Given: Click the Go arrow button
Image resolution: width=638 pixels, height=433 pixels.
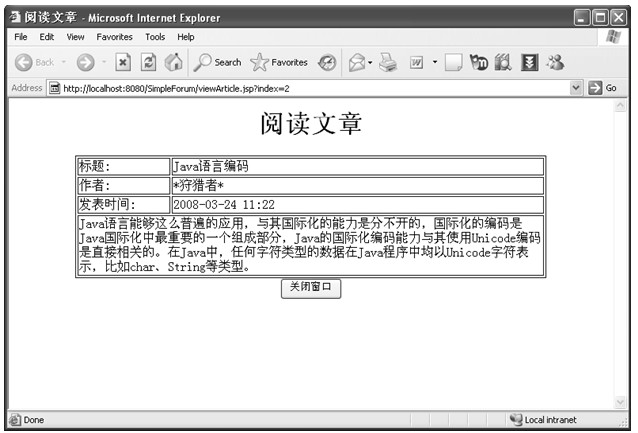Looking at the screenshot, I should tap(595, 88).
